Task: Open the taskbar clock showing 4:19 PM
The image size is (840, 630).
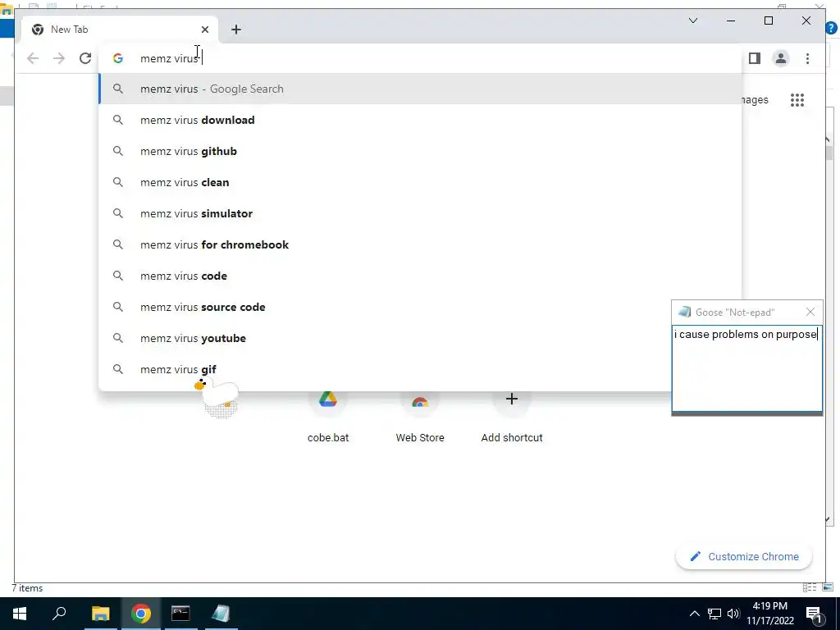Action: pyautogui.click(x=769, y=614)
